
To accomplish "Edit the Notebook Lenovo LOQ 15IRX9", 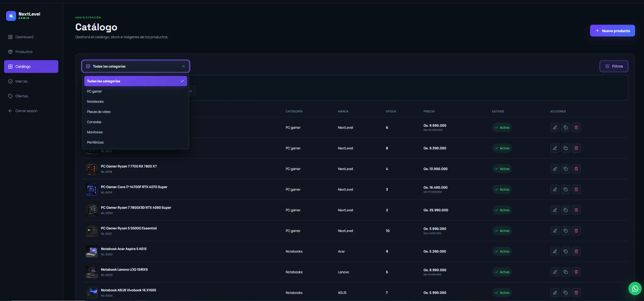I will [555, 272].
